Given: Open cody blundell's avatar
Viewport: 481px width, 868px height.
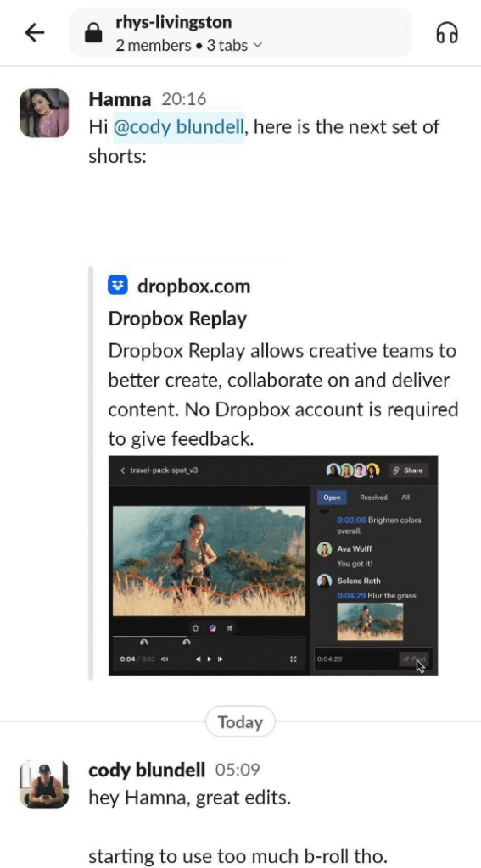Looking at the screenshot, I should (44, 784).
